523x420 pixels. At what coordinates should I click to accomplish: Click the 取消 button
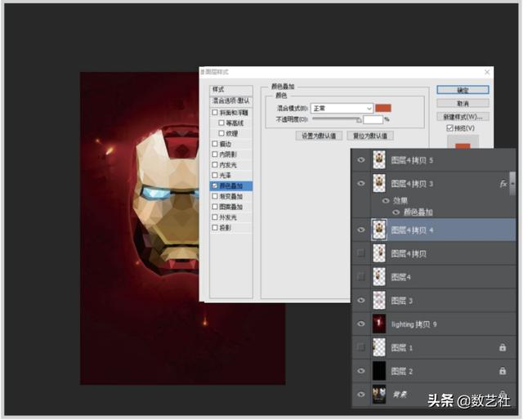tap(463, 104)
